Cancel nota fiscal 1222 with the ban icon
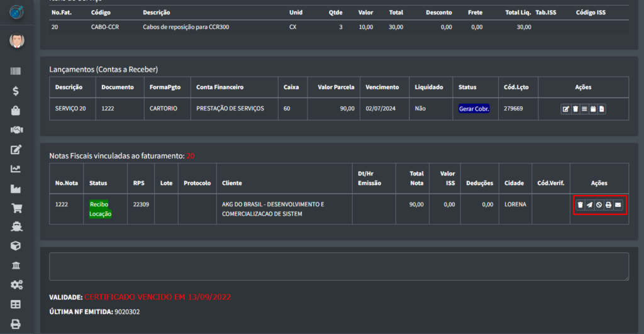 tap(599, 204)
